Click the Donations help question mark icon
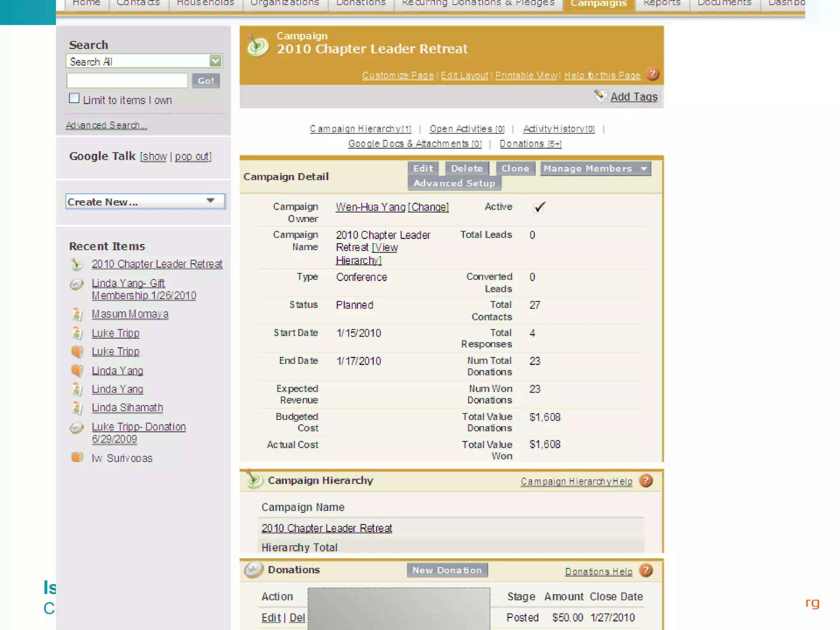The image size is (840, 630). coord(646,571)
